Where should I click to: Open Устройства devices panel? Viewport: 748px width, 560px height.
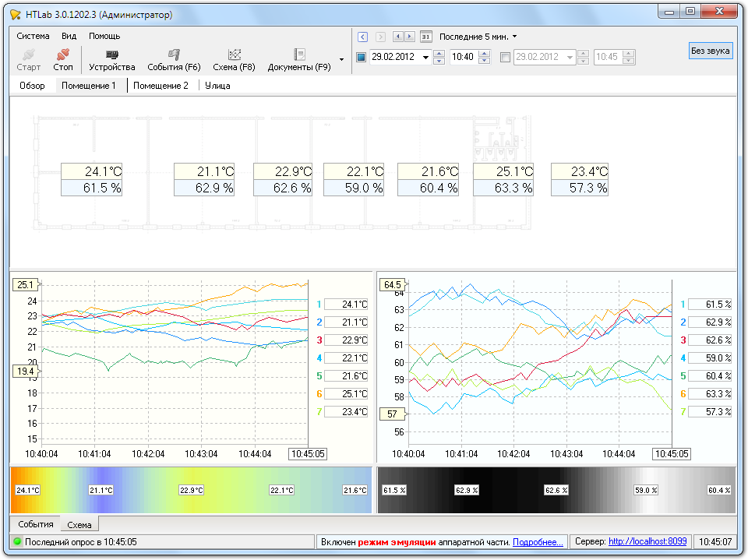[x=111, y=60]
